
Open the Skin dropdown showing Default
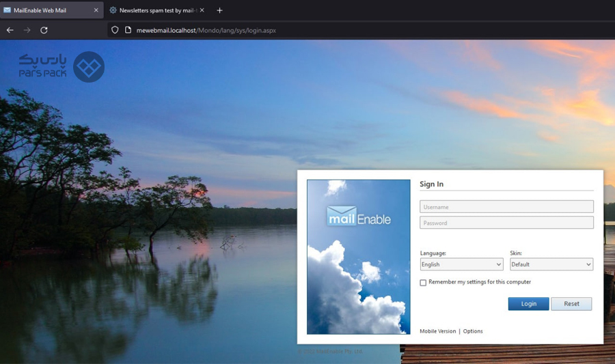pos(551,264)
